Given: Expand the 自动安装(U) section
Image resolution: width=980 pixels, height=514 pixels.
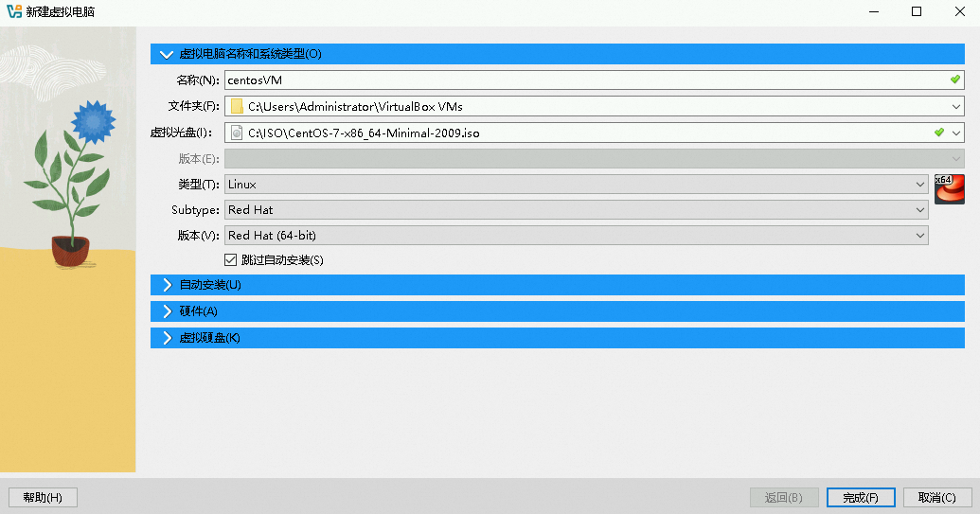Looking at the screenshot, I should click(558, 285).
